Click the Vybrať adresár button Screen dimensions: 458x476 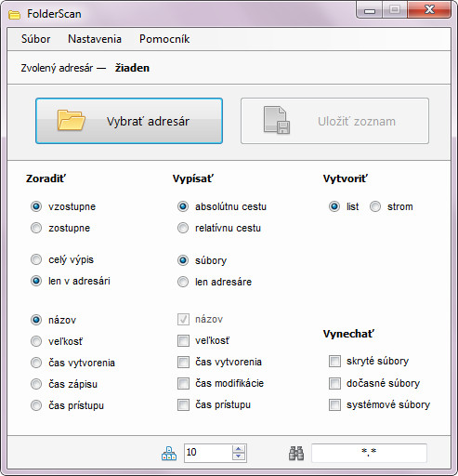[x=129, y=121]
